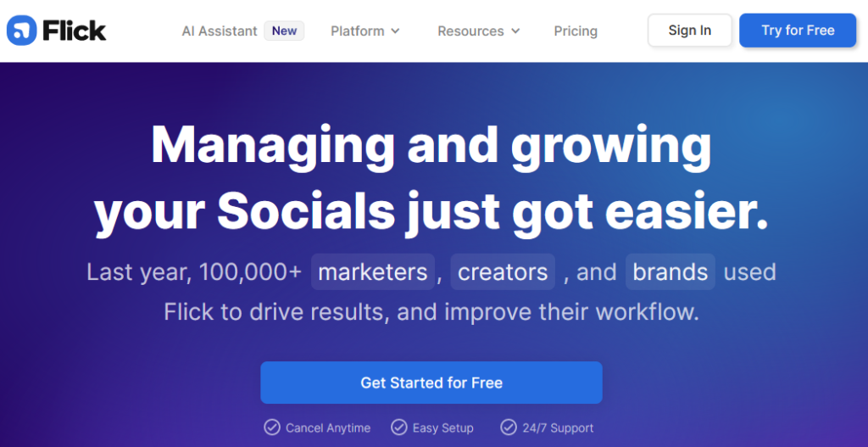
Task: Open the Platform menu label
Action: (357, 31)
